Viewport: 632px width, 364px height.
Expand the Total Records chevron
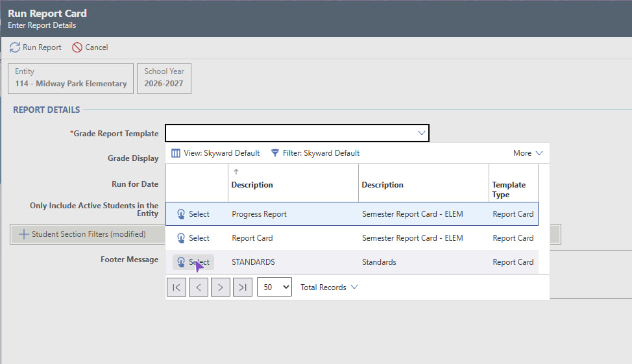[x=354, y=287]
